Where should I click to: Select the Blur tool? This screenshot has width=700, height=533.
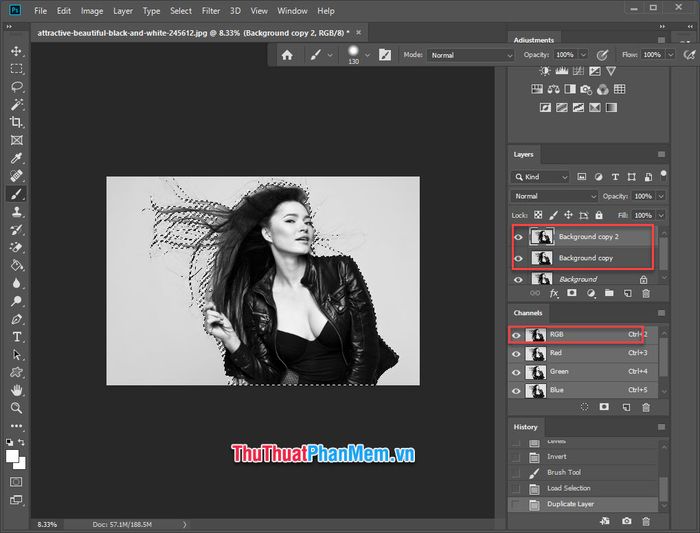click(x=17, y=283)
